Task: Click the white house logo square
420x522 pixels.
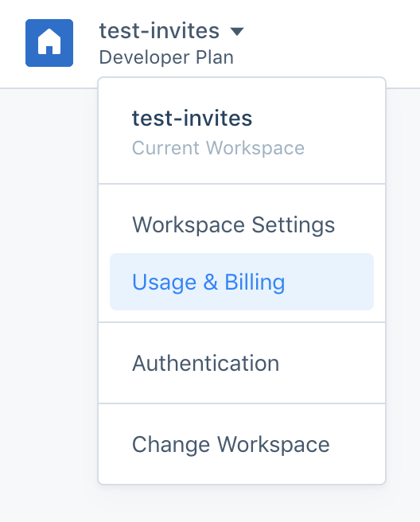Action: coord(49,43)
